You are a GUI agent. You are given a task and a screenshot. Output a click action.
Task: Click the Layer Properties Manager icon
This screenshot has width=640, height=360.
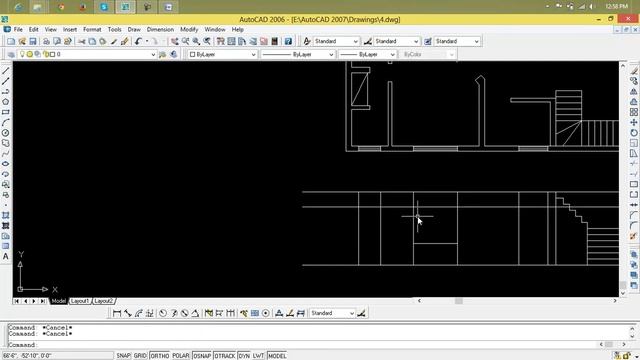(x=11, y=54)
